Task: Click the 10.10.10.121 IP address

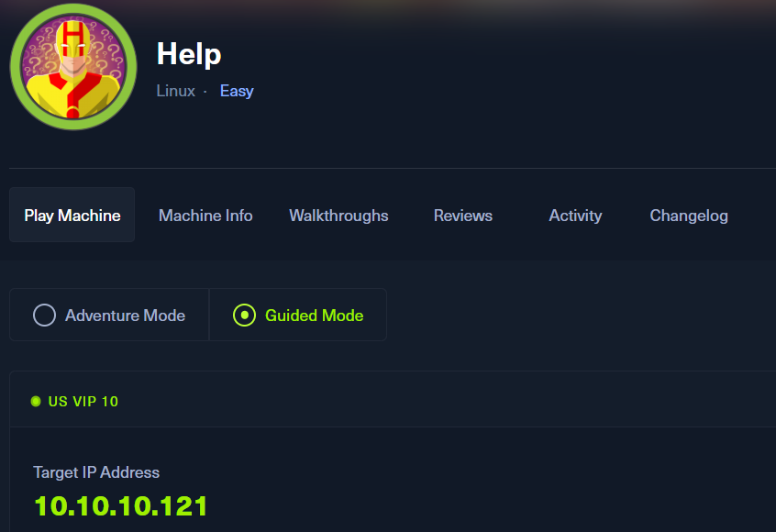Action: tap(121, 505)
